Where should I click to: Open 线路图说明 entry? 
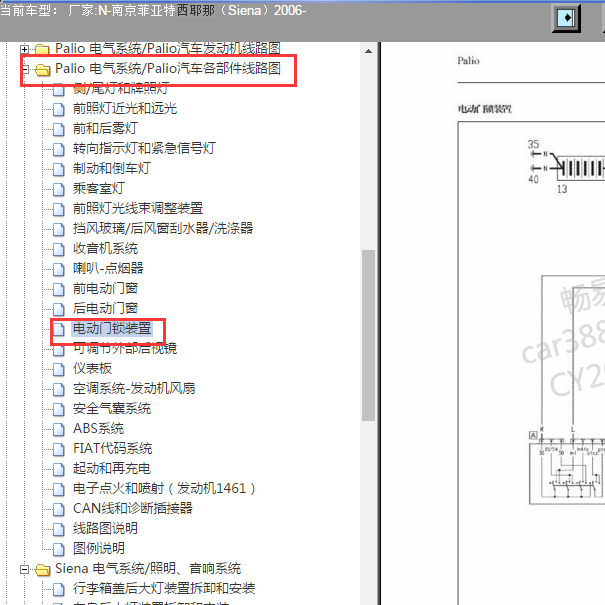[105, 529]
